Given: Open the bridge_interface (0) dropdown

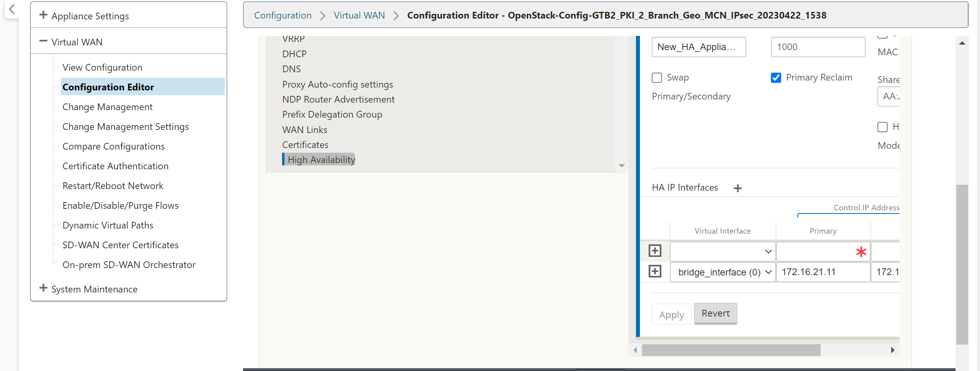Looking at the screenshot, I should [x=723, y=272].
